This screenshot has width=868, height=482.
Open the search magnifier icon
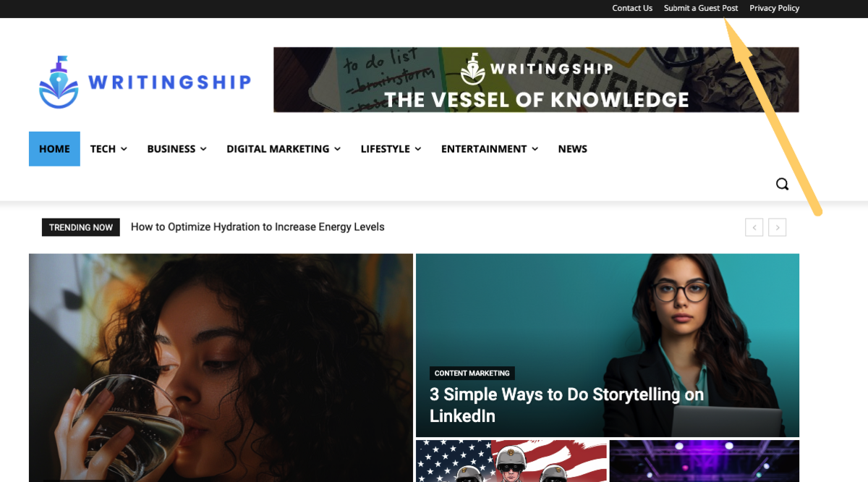[x=782, y=184]
